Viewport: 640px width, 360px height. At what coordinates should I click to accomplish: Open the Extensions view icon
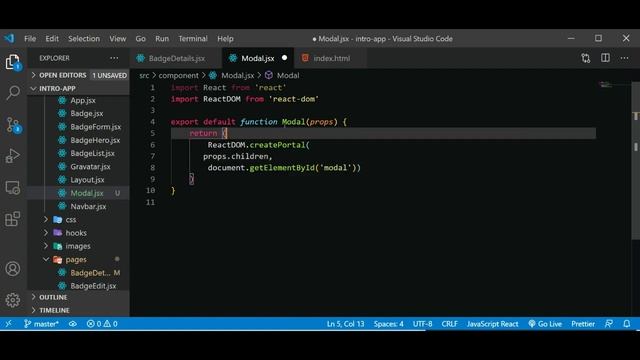click(13, 219)
